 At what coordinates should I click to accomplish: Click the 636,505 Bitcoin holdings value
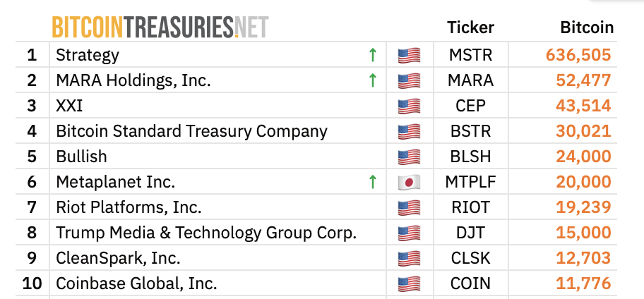point(578,55)
